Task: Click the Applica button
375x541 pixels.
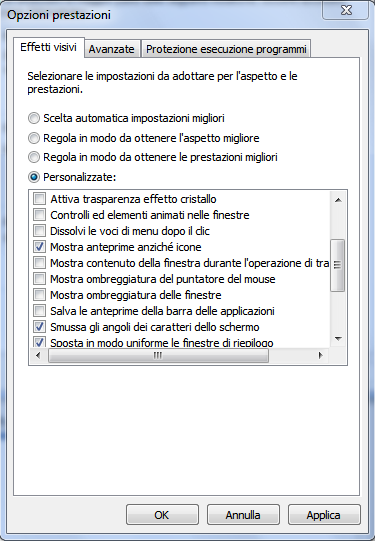Action: 324,515
